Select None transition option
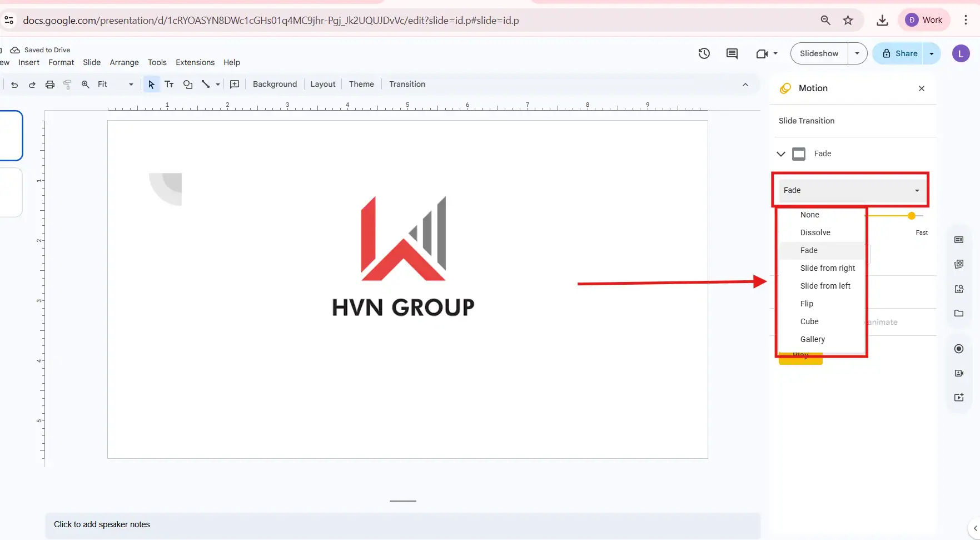Viewport: 980px width, 540px height. [x=822, y=215]
